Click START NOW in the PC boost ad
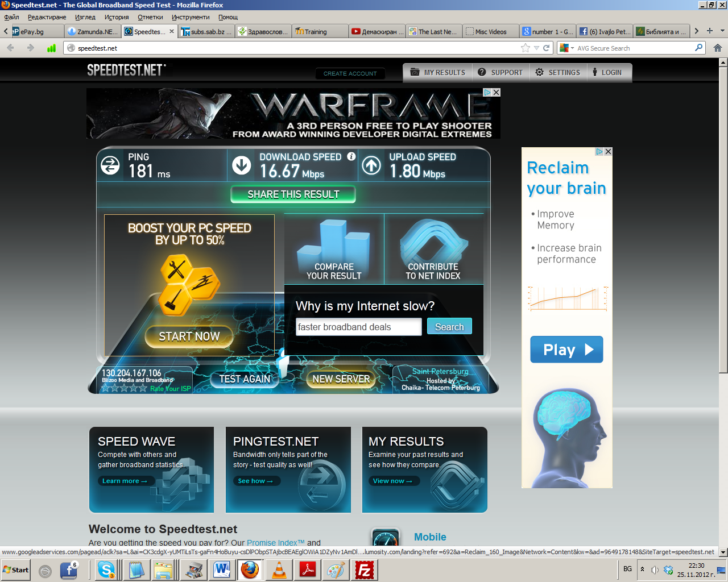 [x=189, y=336]
